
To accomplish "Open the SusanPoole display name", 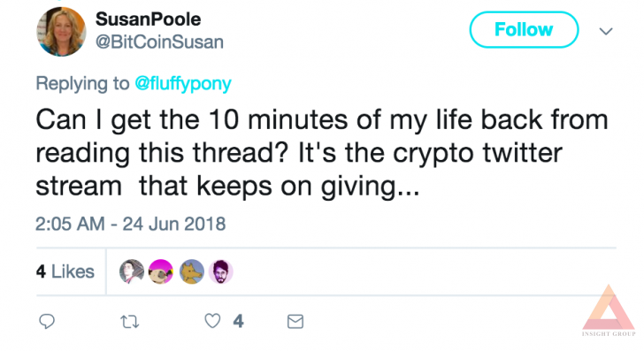I will pyautogui.click(x=149, y=19).
